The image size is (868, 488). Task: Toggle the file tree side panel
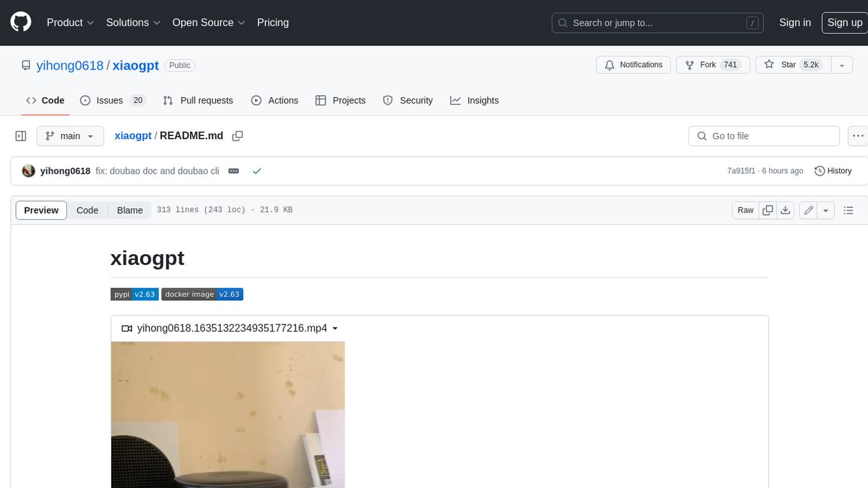pyautogui.click(x=21, y=136)
